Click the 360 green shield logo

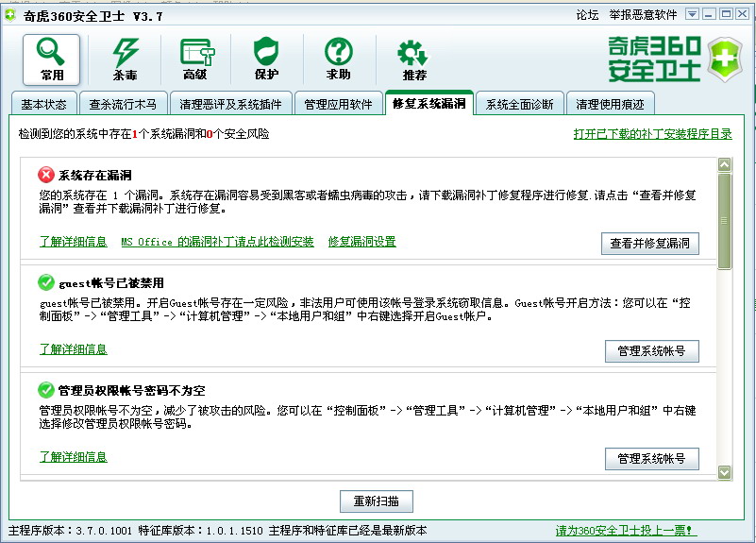725,59
